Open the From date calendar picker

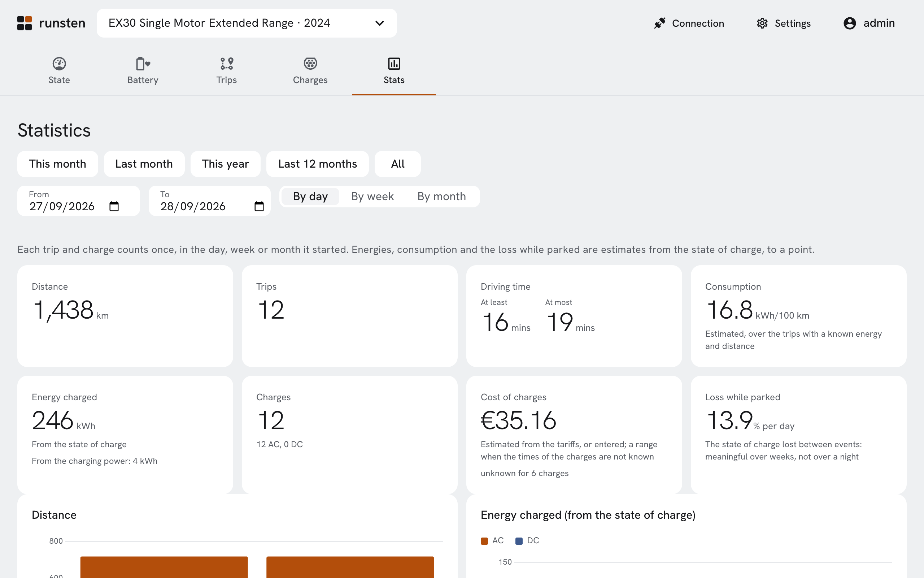[114, 206]
